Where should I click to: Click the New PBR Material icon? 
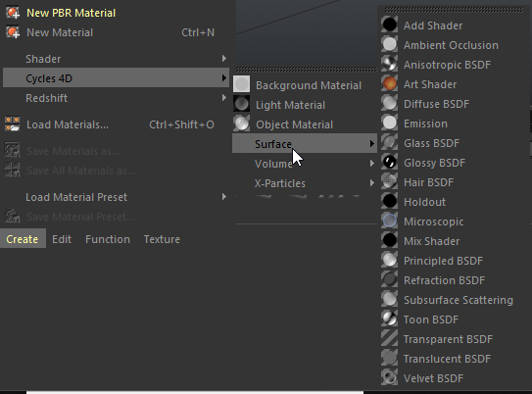click(13, 13)
